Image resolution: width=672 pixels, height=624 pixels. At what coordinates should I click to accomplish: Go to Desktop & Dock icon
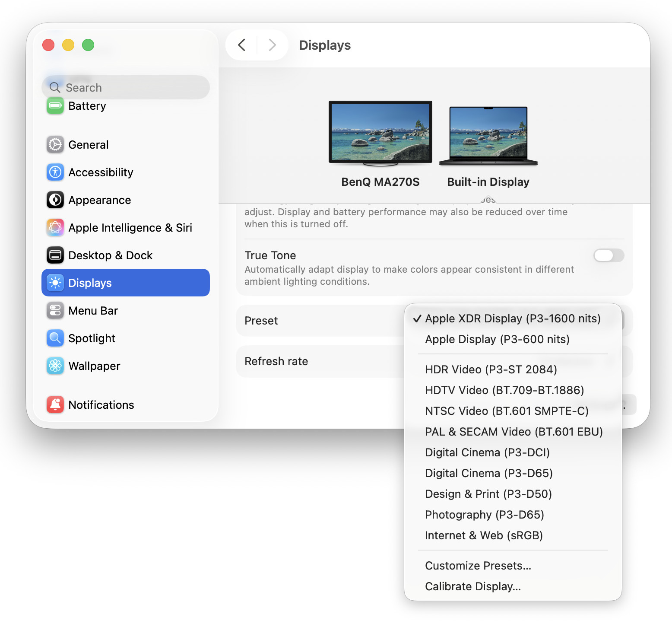55,255
